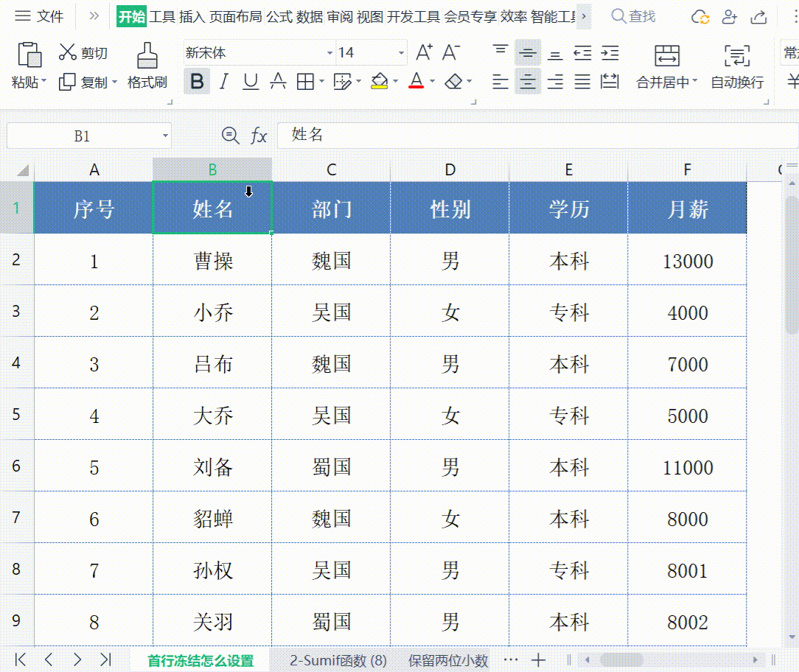Screen dimensions: 799x672
Task: Open the font name dropdown
Action: tap(329, 52)
